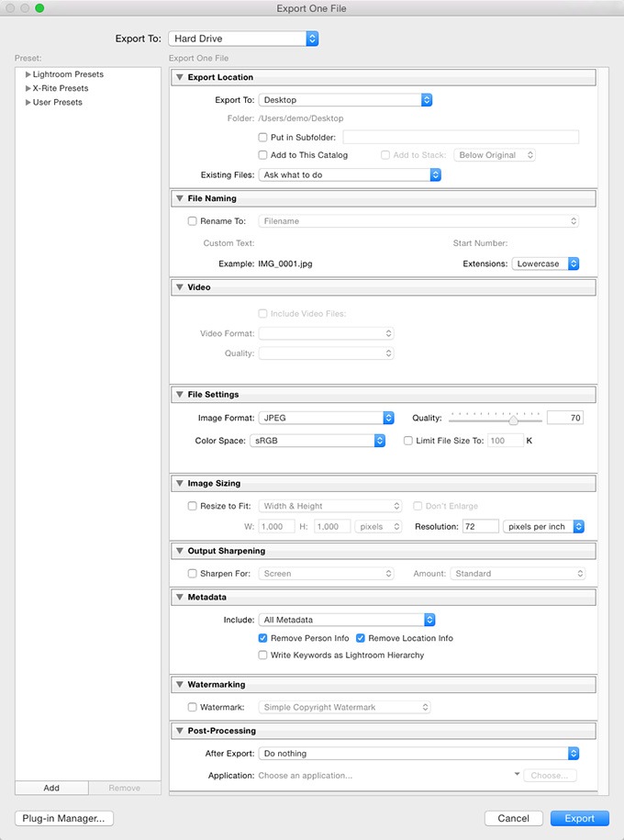Collapse the Metadata section
Image resolution: width=624 pixels, height=840 pixels.
(178, 596)
